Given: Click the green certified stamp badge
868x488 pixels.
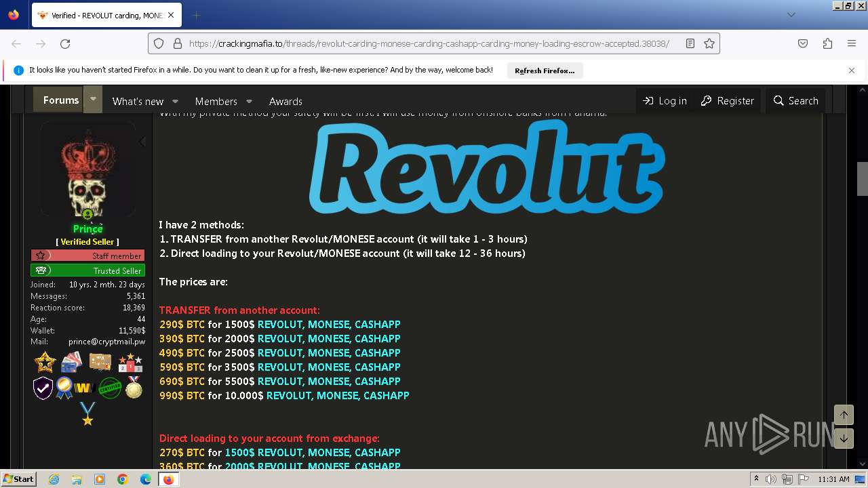Looking at the screenshot, I should [110, 388].
